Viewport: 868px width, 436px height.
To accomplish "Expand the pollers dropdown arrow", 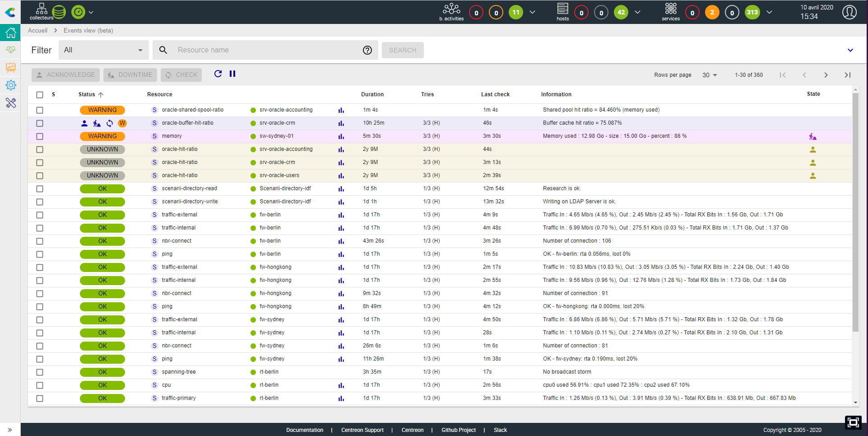I will pos(91,12).
